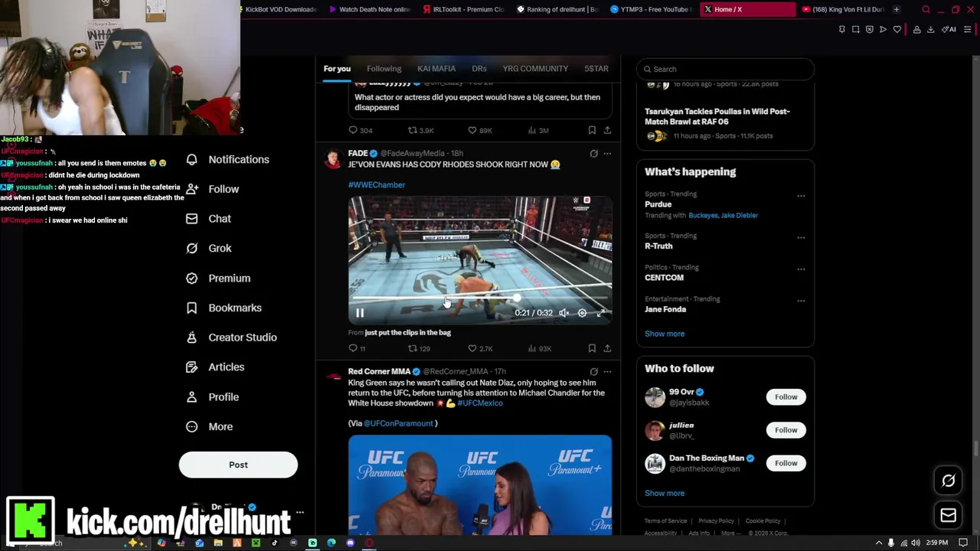The width and height of the screenshot is (980, 551).
Task: Follow the 99 Ovr account
Action: point(786,397)
